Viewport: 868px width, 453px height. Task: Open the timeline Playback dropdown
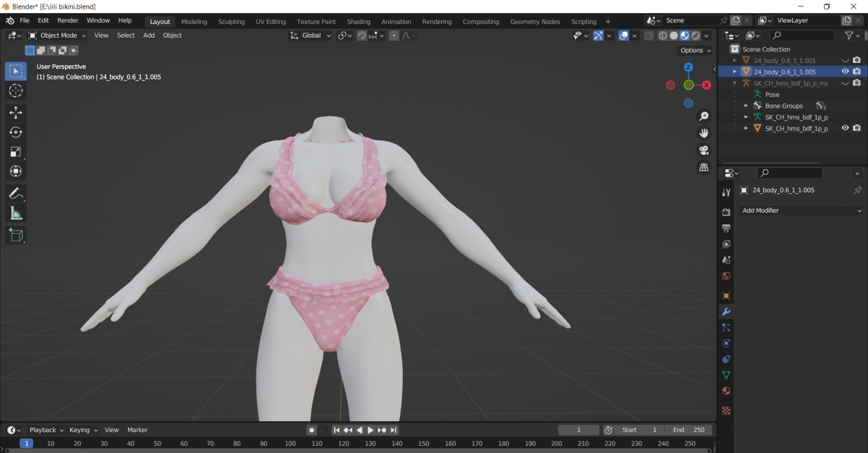click(46, 430)
